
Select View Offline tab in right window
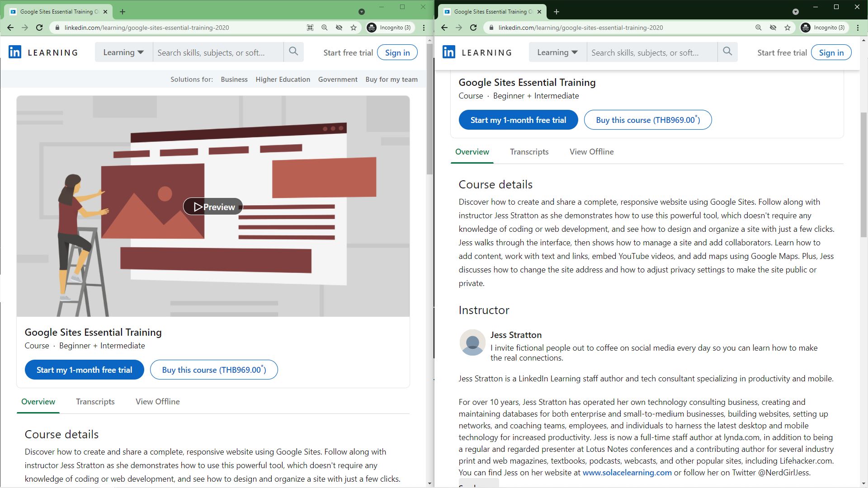tap(591, 152)
